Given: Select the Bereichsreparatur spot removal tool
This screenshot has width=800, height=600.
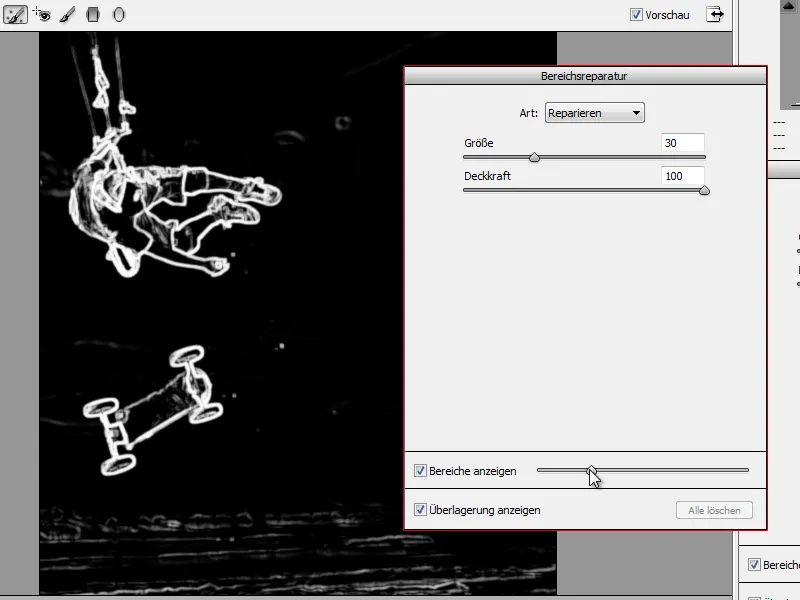Looking at the screenshot, I should [15, 14].
